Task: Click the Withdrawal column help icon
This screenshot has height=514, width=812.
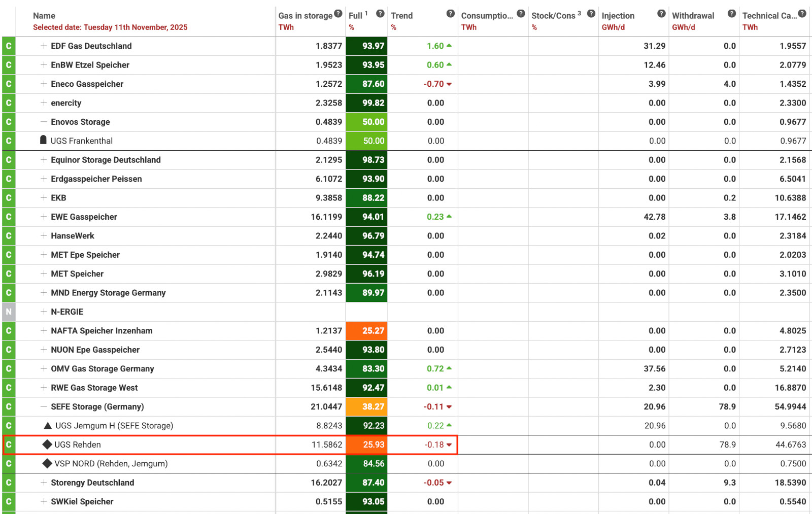Action: coord(731,14)
